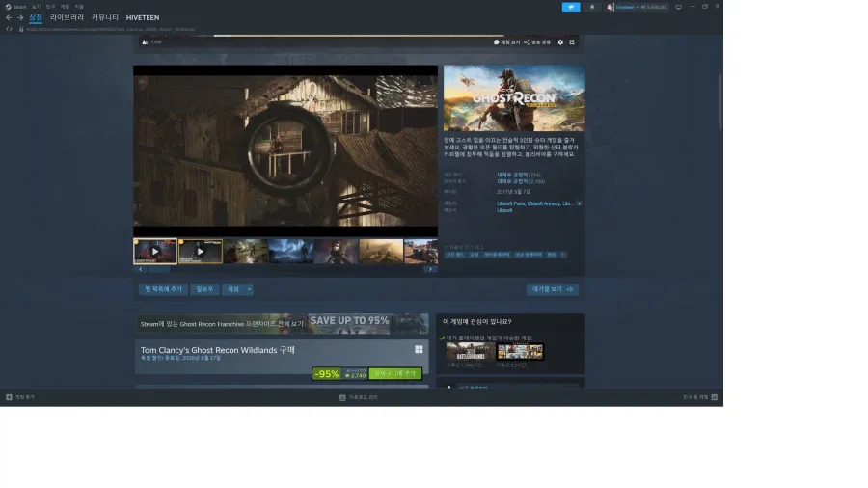Expand the developer list plus button
This screenshot has height=488, width=868.
[x=579, y=203]
